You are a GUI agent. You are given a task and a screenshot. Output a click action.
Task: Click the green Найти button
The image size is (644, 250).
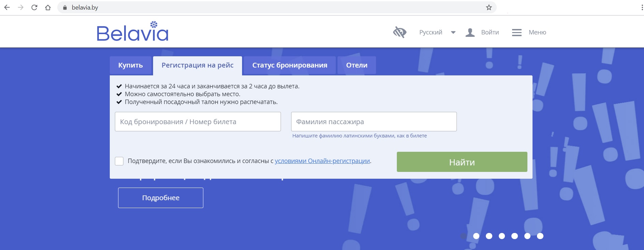click(x=462, y=162)
